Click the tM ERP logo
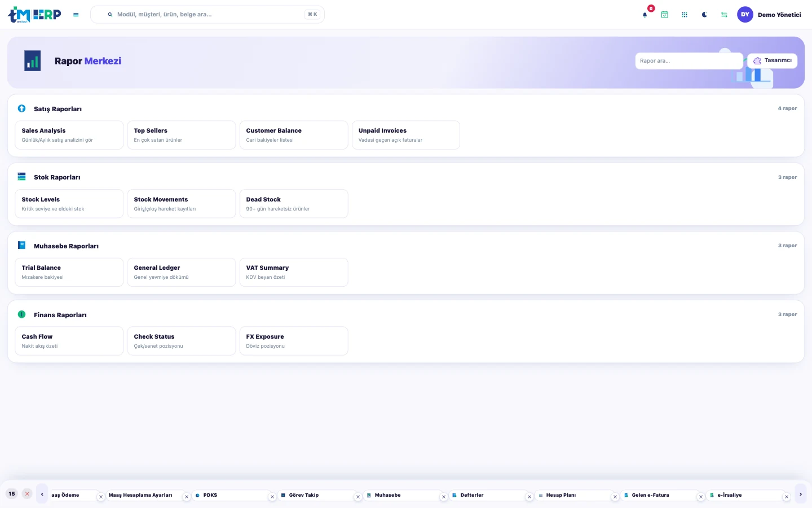 pos(34,15)
